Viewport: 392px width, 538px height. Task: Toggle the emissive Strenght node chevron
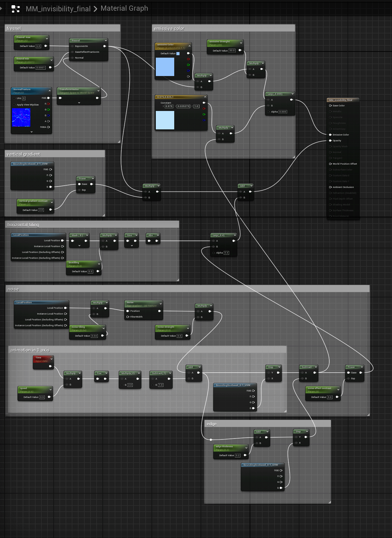pyautogui.click(x=241, y=43)
